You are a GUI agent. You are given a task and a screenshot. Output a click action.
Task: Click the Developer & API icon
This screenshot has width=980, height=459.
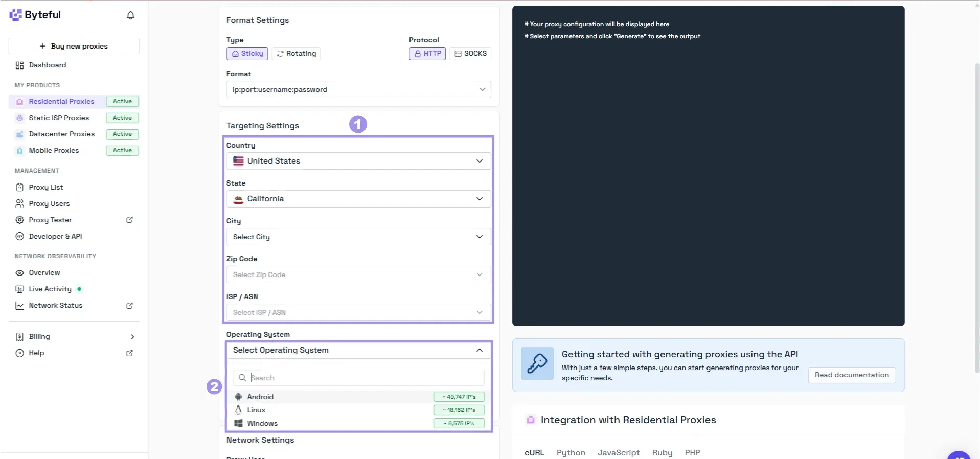coord(19,236)
